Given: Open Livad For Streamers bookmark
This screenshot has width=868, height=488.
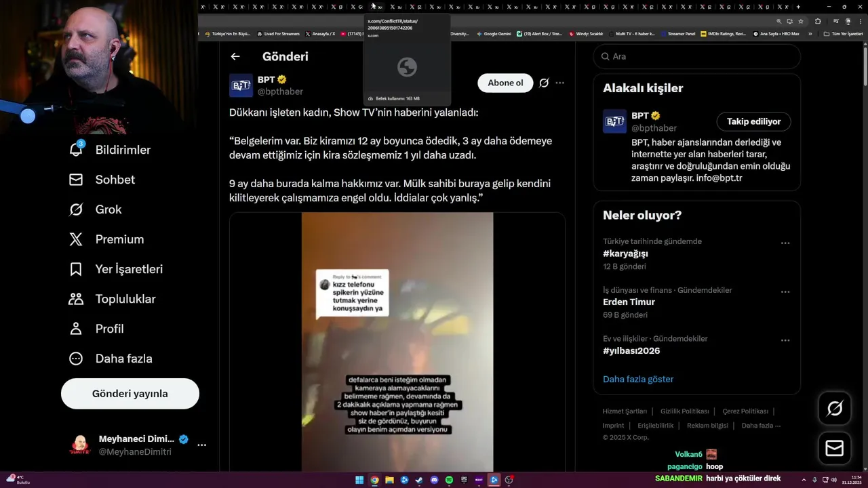Looking at the screenshot, I should coord(279,33).
